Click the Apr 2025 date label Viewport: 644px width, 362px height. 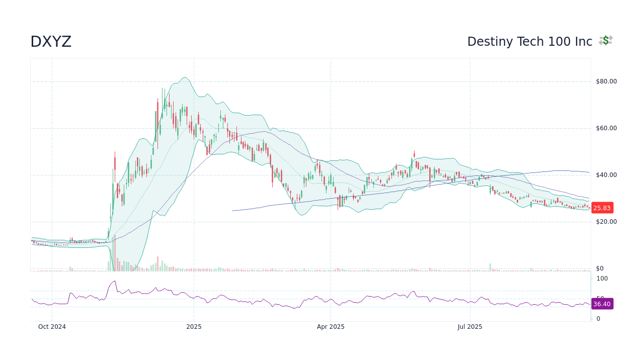click(x=331, y=326)
